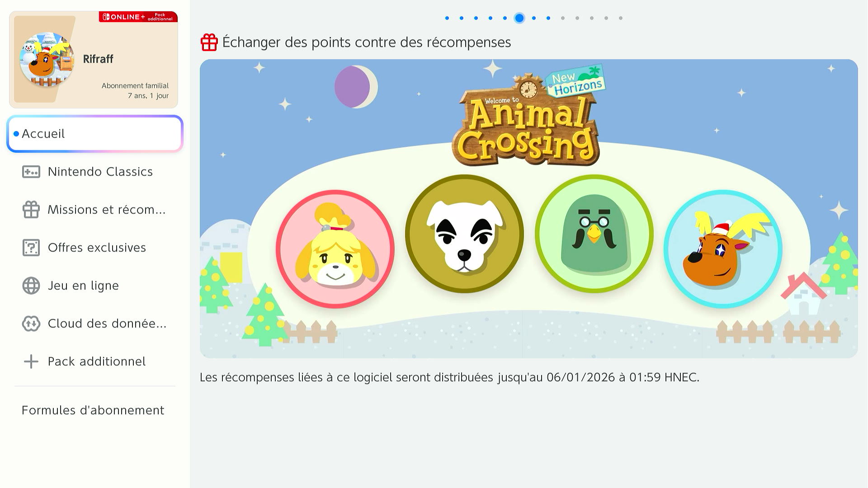Click the red gift icon beside Échanger heading
Image resolution: width=868 pixels, height=488 pixels.
(209, 42)
